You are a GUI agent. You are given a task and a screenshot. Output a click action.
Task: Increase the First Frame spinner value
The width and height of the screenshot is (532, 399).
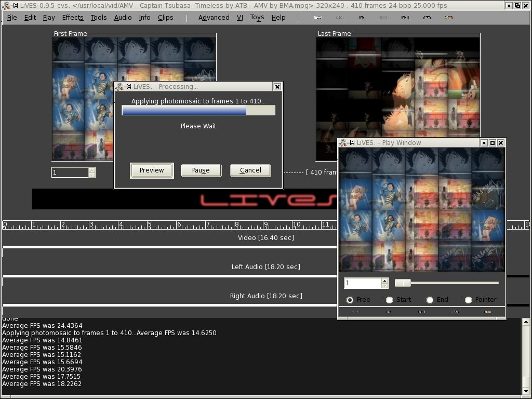(91, 170)
